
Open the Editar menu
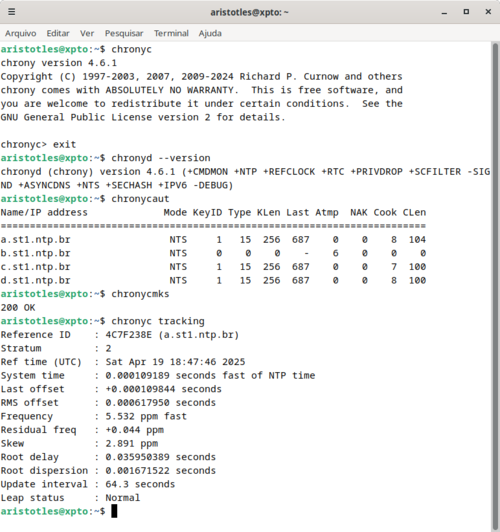click(x=58, y=33)
